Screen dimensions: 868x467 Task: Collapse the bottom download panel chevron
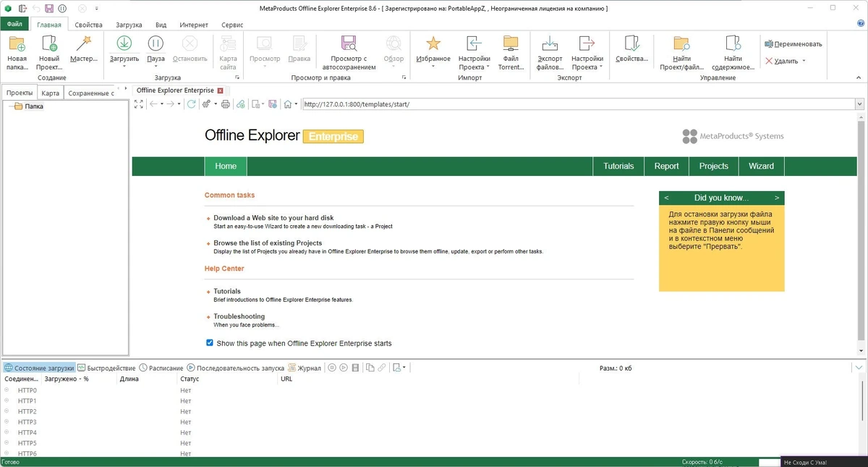859,368
